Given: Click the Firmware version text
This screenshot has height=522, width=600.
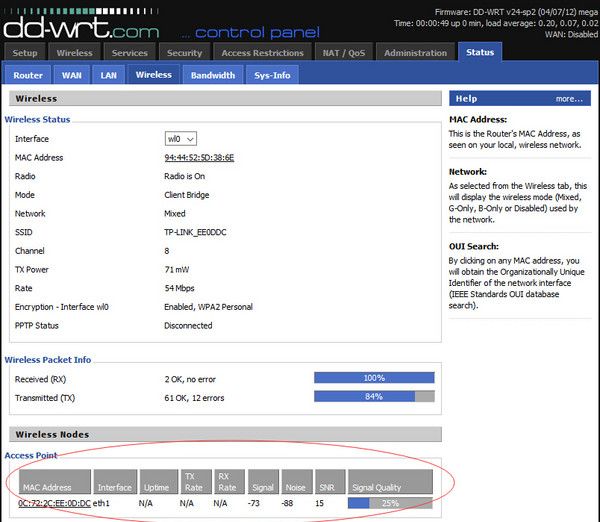Looking at the screenshot, I should (516, 12).
